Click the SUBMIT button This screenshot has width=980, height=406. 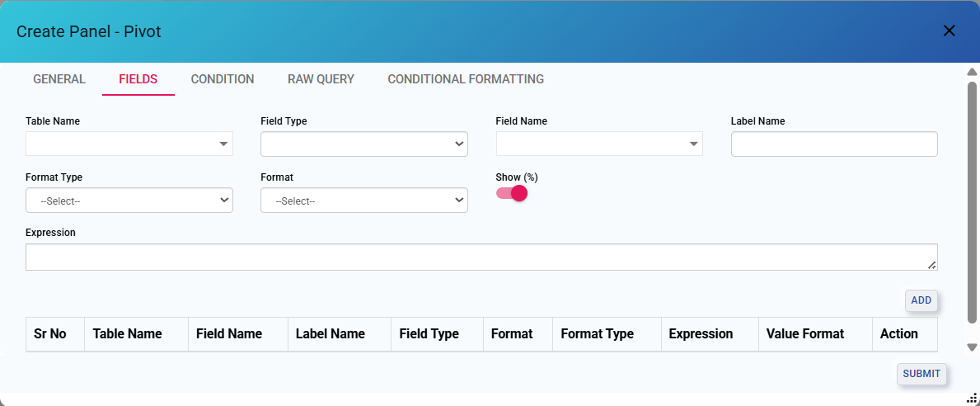(x=921, y=374)
